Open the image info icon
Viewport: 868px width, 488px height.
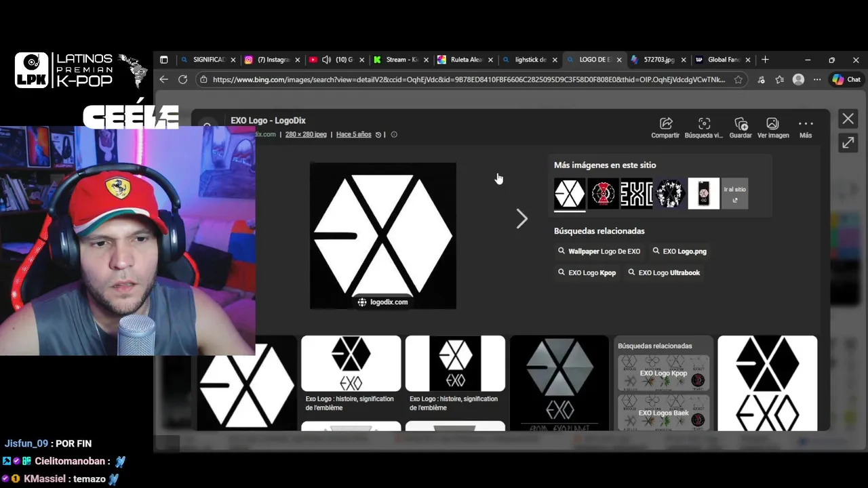pyautogui.click(x=394, y=134)
